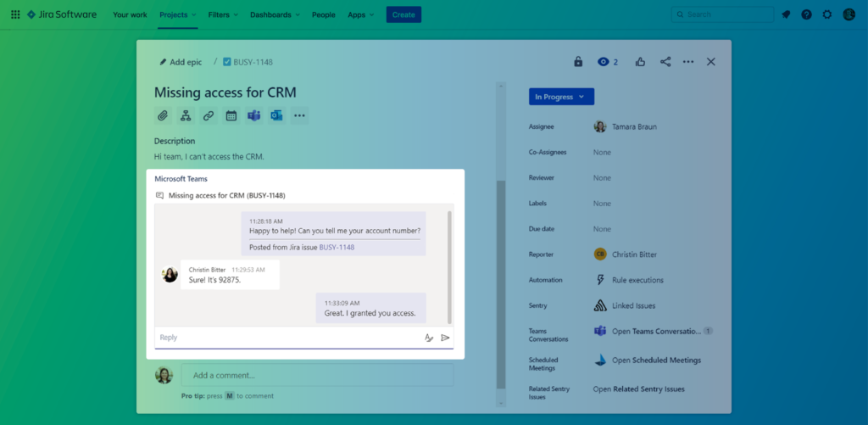Click the Scheduled Meetings sail icon
Screen dimensions: 868x425
(600, 361)
